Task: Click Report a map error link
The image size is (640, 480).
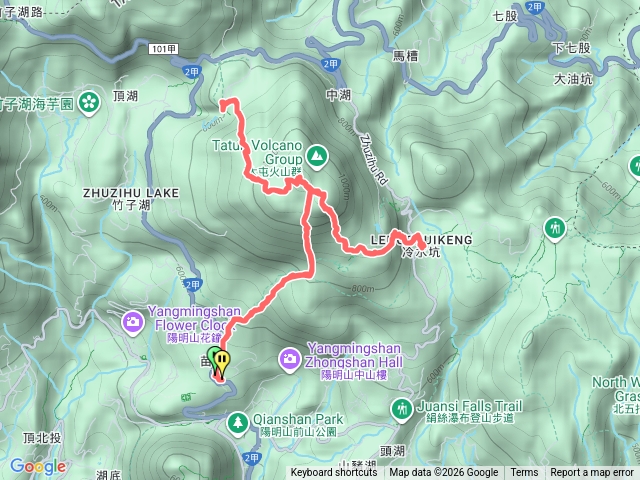Action: click(591, 473)
